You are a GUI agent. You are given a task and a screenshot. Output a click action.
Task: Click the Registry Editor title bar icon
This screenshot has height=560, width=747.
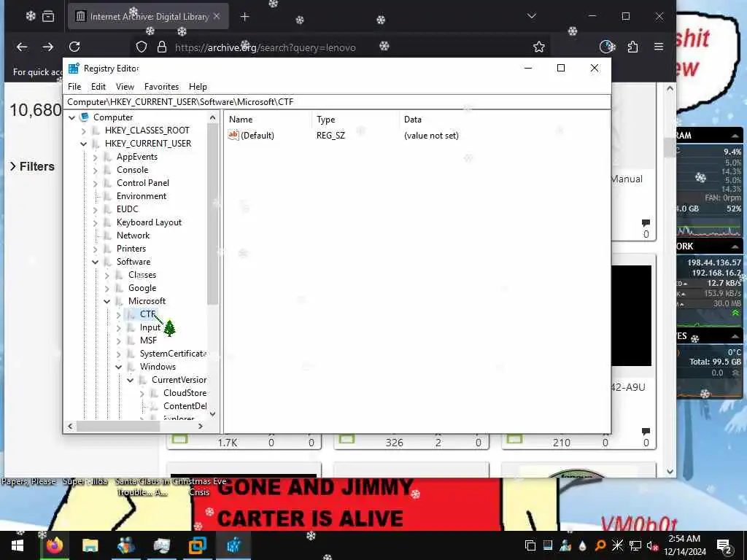[74, 68]
